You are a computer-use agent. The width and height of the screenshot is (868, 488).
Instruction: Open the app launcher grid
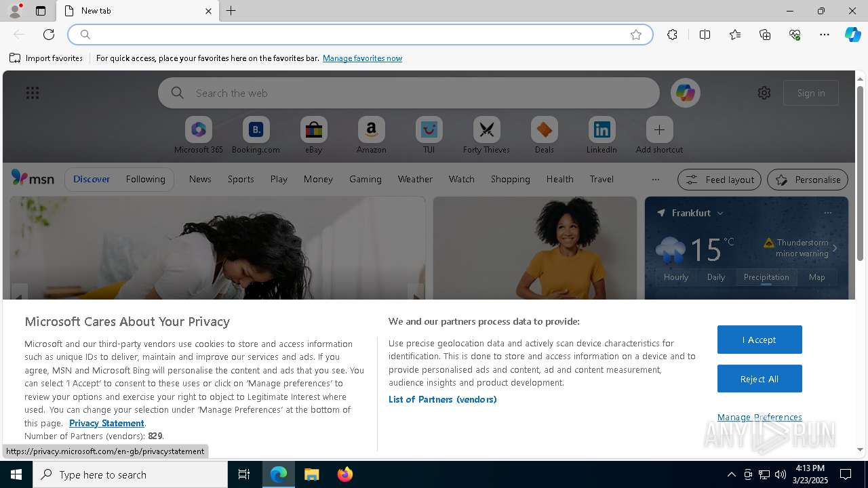(x=33, y=93)
